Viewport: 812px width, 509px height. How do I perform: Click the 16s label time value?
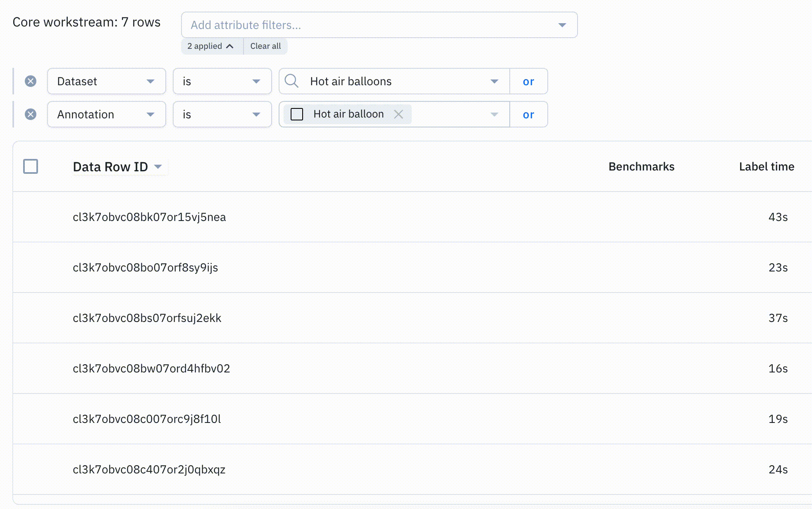[x=778, y=368]
